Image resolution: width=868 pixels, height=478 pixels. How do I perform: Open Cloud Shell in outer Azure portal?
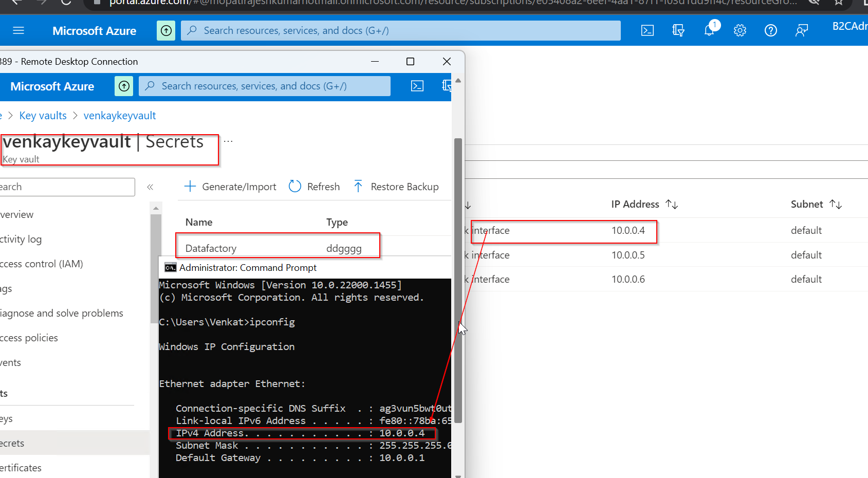point(648,31)
